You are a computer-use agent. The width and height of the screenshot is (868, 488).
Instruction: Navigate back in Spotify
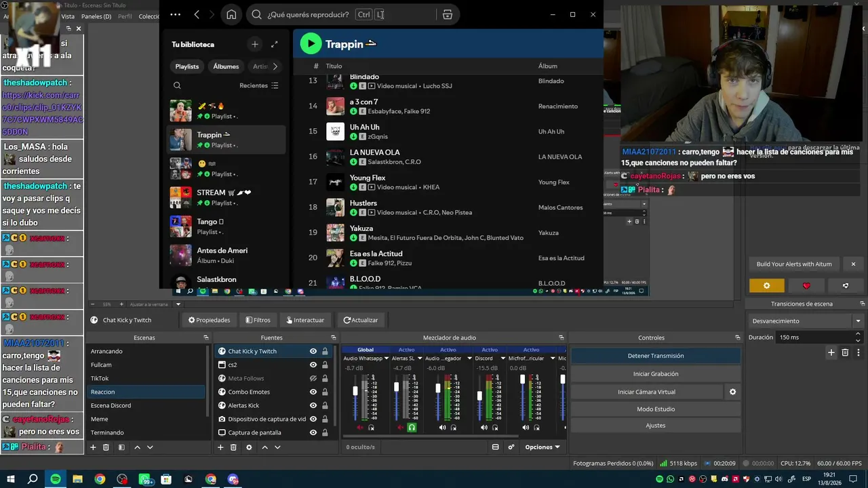(197, 14)
